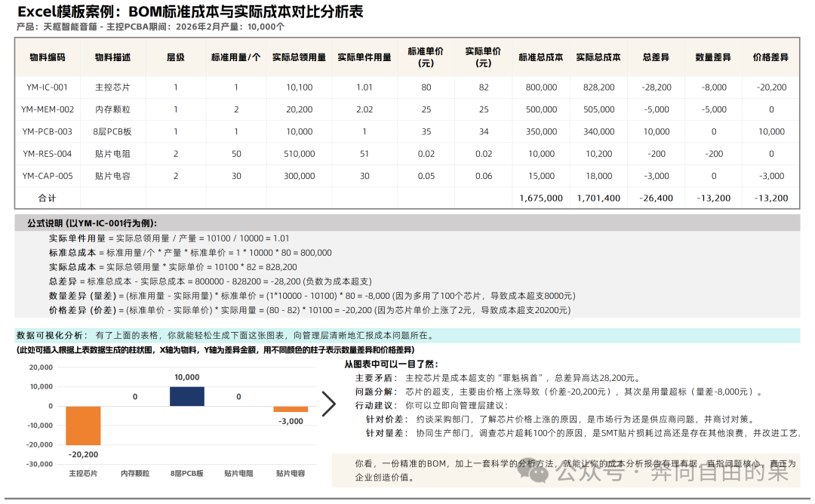Screen dimensions: 815x504
Task: Click the WeChat logo in watermark
Action: 534,472
